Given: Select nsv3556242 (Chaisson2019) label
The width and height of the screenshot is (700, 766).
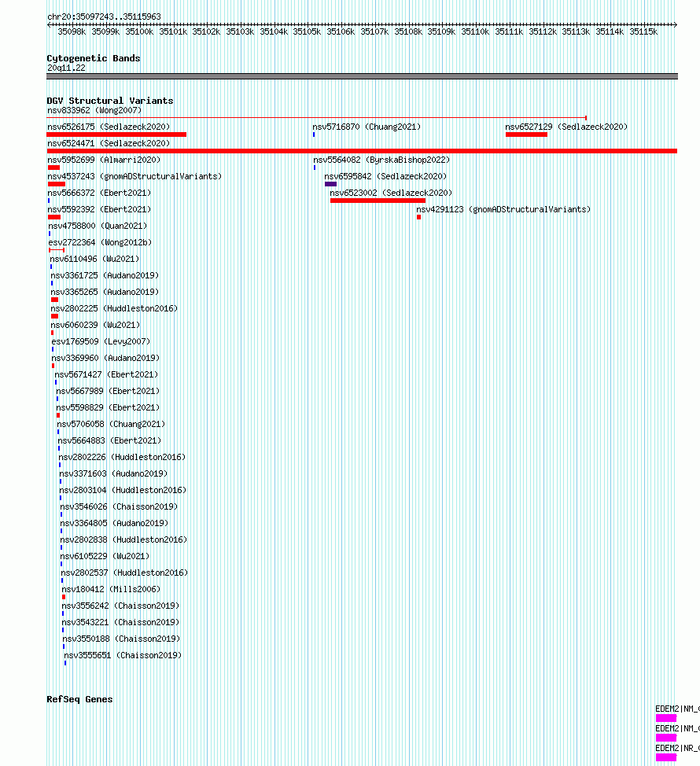Looking at the screenshot, I should 120,606.
